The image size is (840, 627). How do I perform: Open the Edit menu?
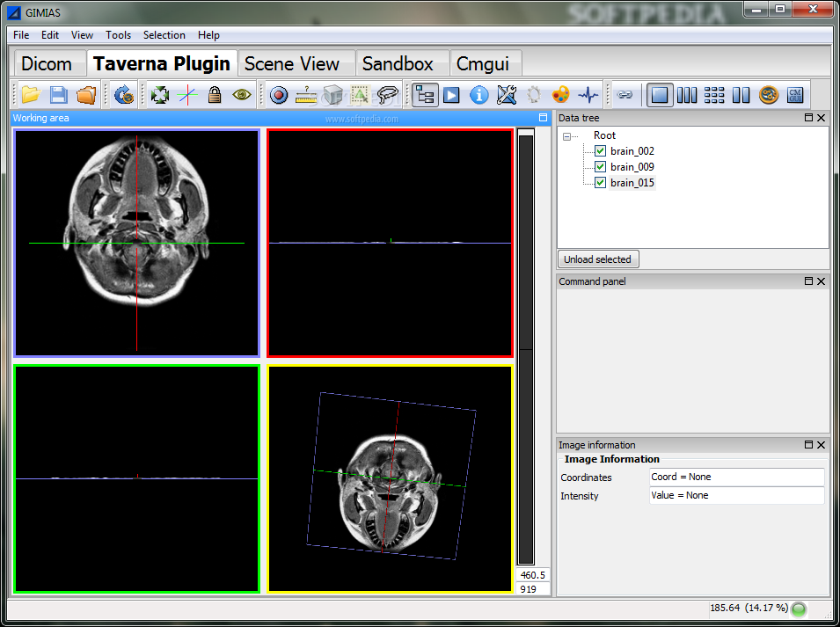coord(50,35)
